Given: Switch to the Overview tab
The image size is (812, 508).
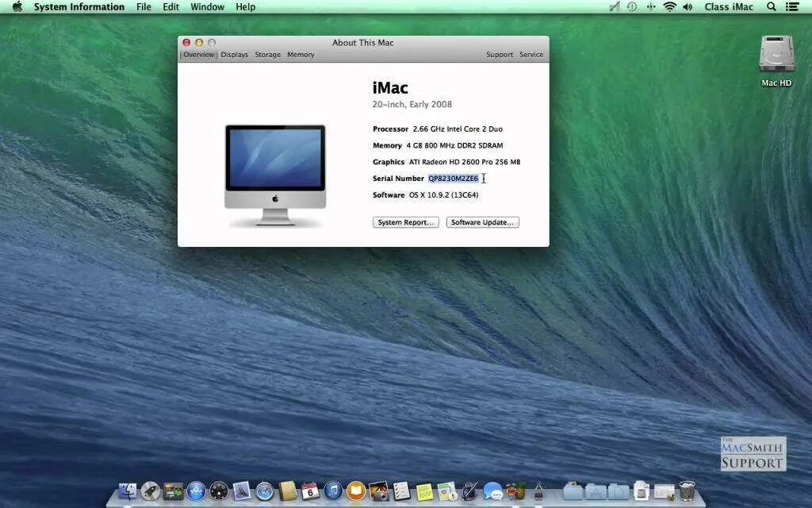Looking at the screenshot, I should (198, 55).
